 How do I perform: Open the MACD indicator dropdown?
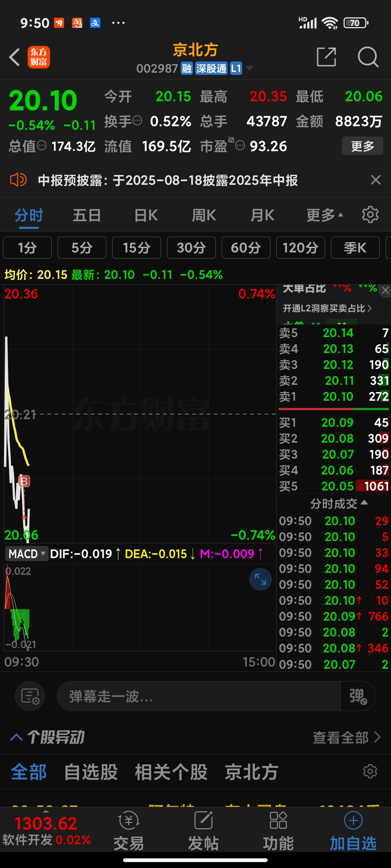coord(27,553)
